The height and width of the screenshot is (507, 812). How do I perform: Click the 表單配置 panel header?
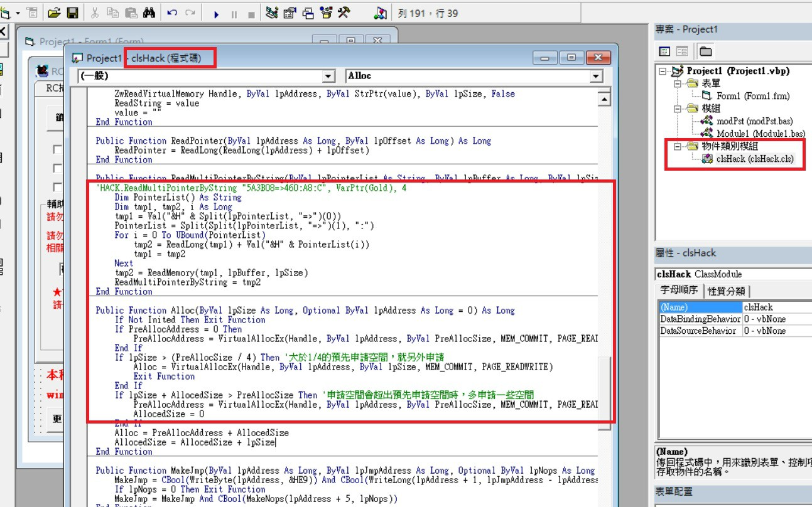pyautogui.click(x=733, y=491)
